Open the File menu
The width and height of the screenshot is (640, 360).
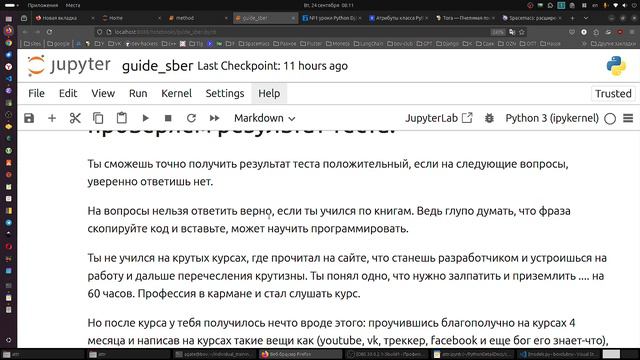pos(36,93)
